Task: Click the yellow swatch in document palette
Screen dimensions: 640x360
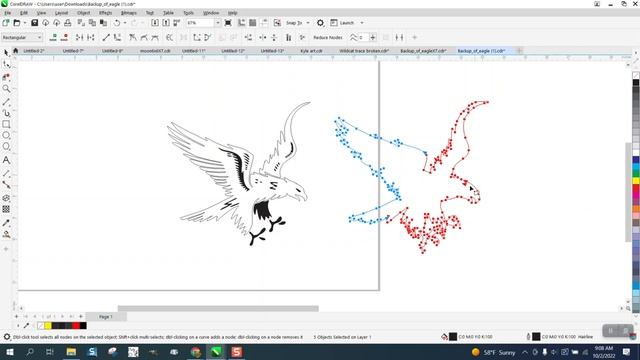Action: point(48,326)
